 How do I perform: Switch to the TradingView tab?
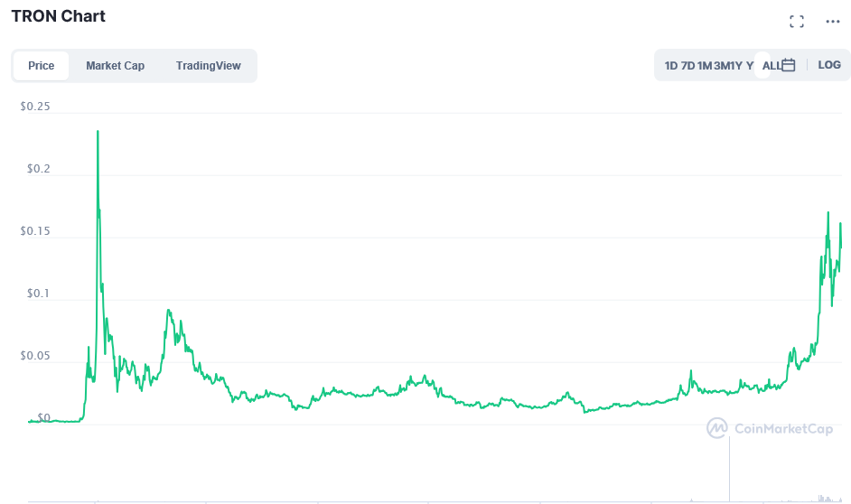point(209,66)
